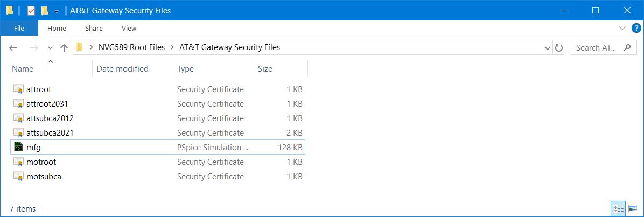
Task: Select the attsubca2012 certificate icon
Action: pos(18,118)
